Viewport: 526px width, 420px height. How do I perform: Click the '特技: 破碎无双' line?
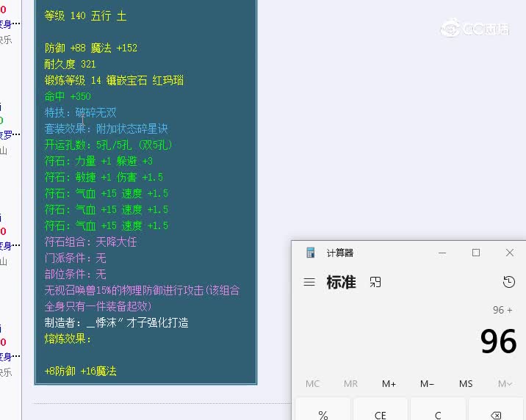point(81,112)
